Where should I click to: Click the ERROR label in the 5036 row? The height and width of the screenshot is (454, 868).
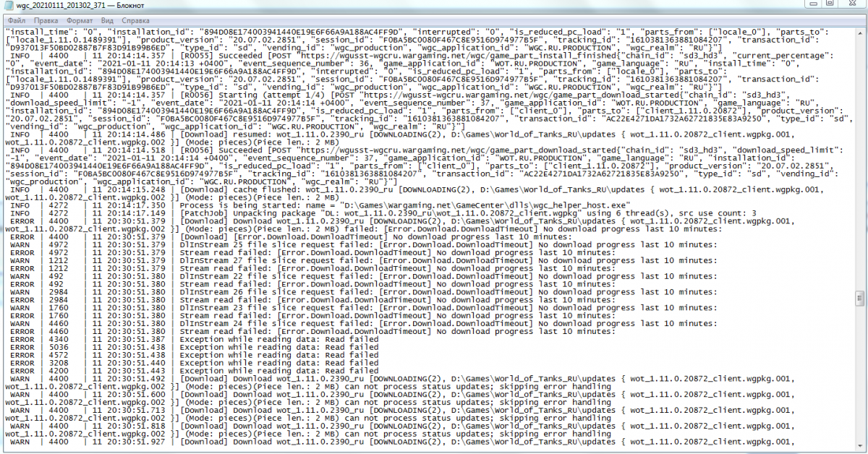(22, 346)
